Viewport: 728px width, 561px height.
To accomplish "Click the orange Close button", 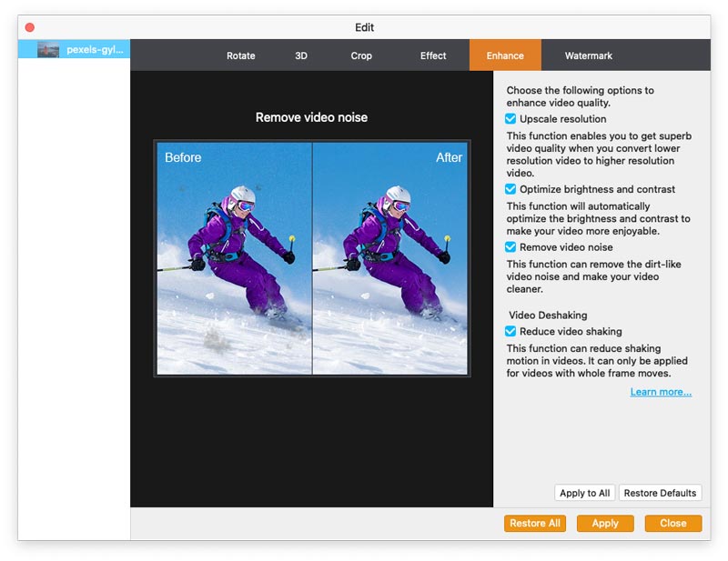I will [x=673, y=524].
